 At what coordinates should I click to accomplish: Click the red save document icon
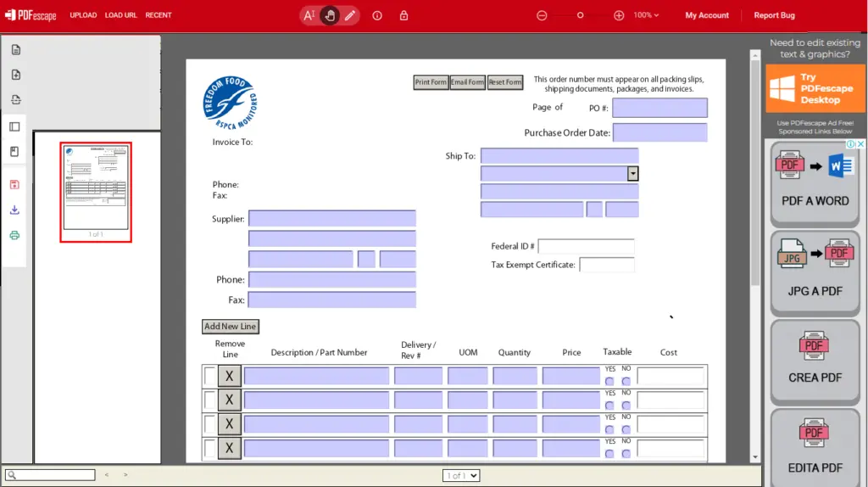point(15,184)
